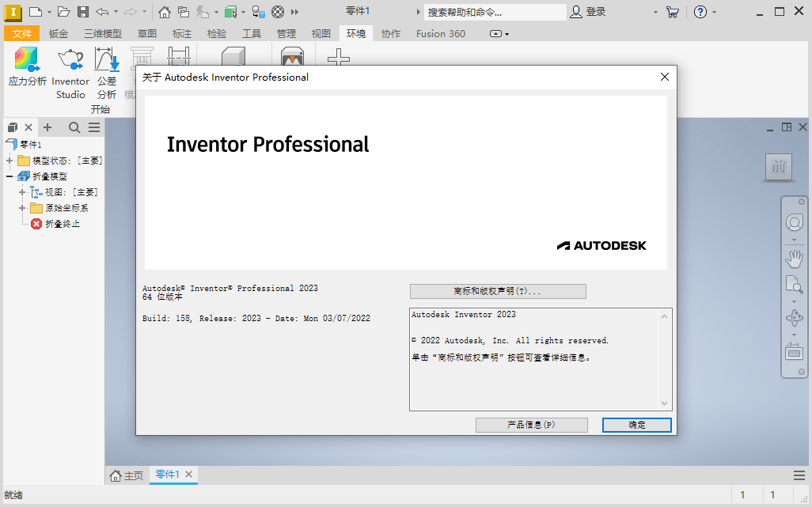This screenshot has width=812, height=507.
Task: Select the Pan tool in navigation bar
Action: click(795, 258)
